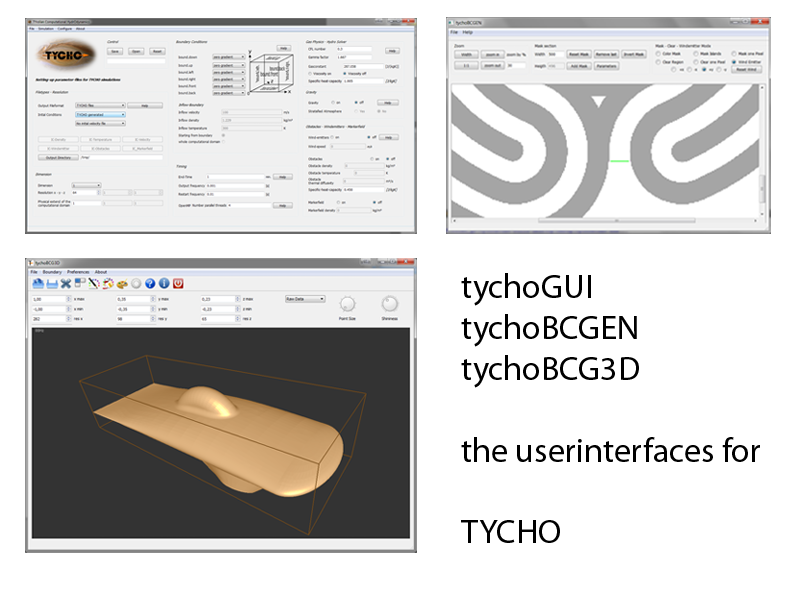
Task: Click the Invert Mask button in tychoBCGEN
Action: [633, 53]
